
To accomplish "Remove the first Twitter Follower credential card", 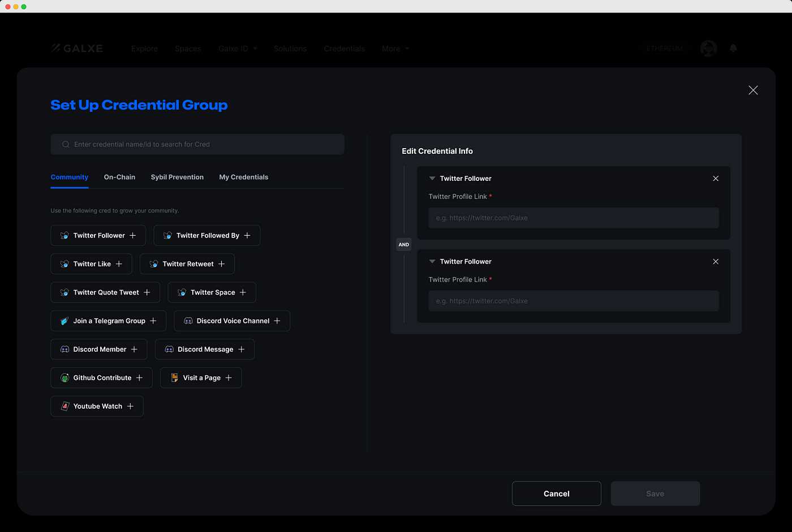I will 716,178.
